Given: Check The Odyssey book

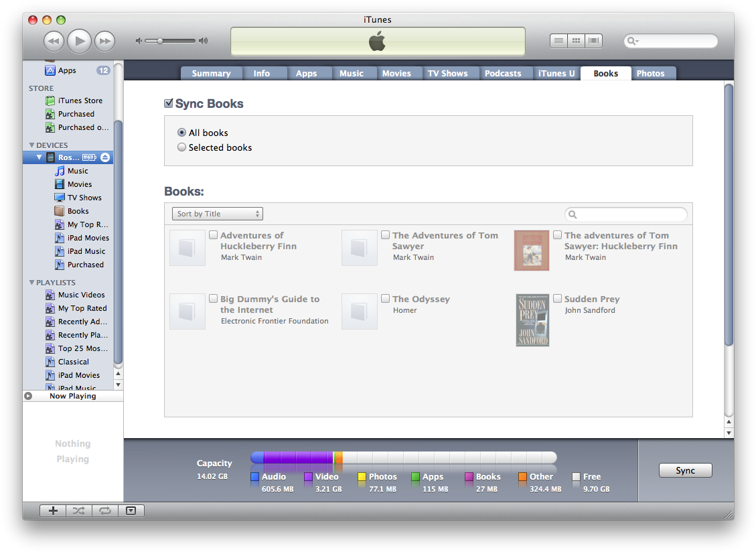Looking at the screenshot, I should pos(385,299).
